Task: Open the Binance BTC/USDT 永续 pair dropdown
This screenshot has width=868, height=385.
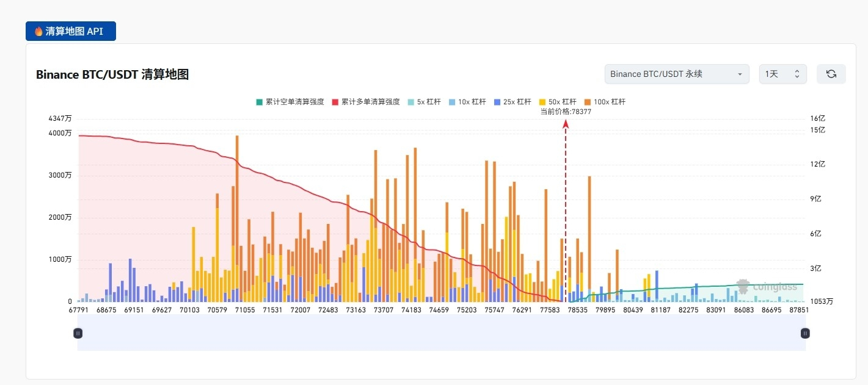Action: tap(677, 74)
